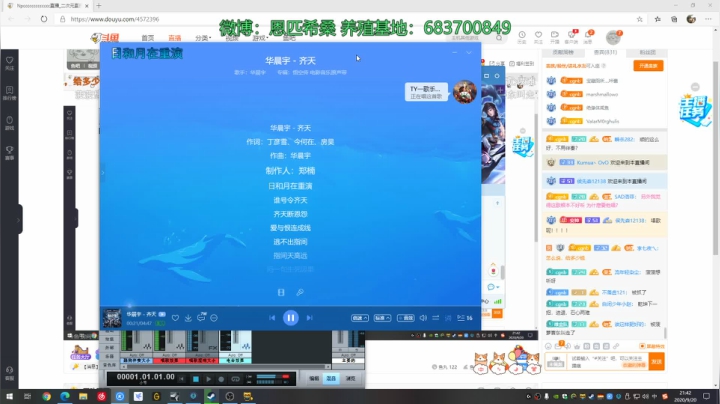720x404 pixels.
Task: Switch to the DAW Browse tab
Action: tap(350, 378)
